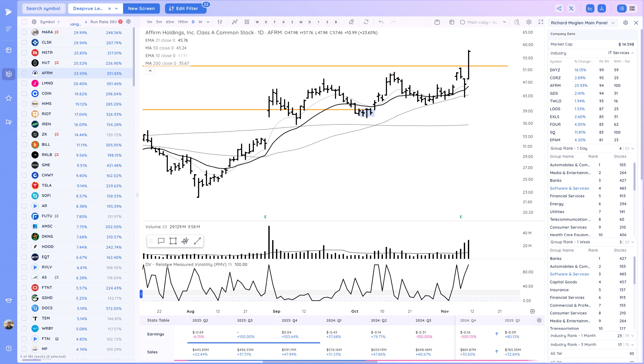Viewport: 644px width, 364px height.
Task: Check the MARA row checkbox
Action: click(x=24, y=32)
